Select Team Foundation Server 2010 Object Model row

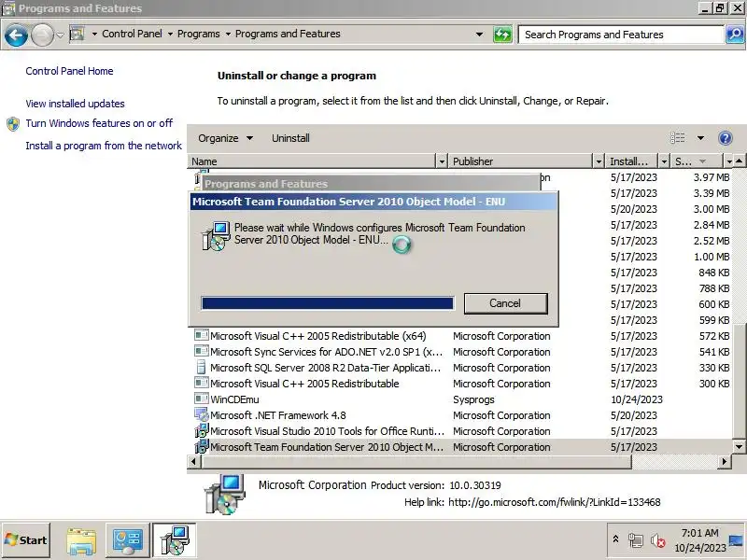point(459,447)
